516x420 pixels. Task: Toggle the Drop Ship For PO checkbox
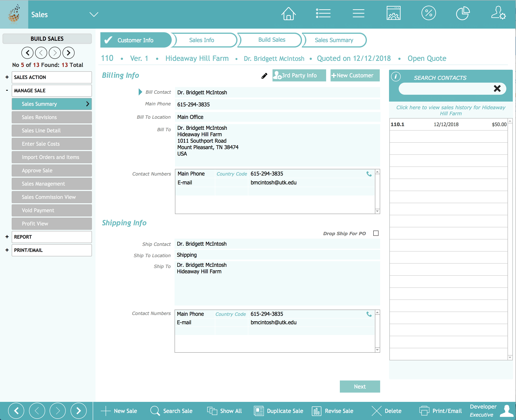pos(376,233)
